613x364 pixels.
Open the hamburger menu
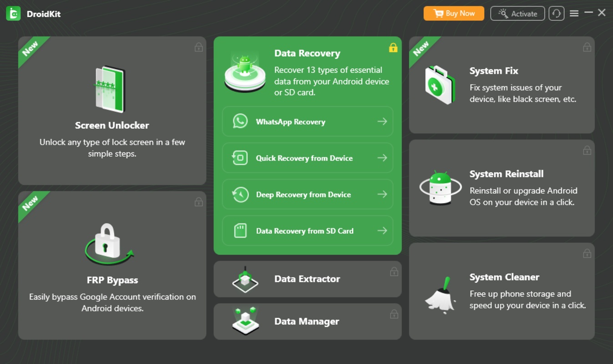[x=574, y=13]
